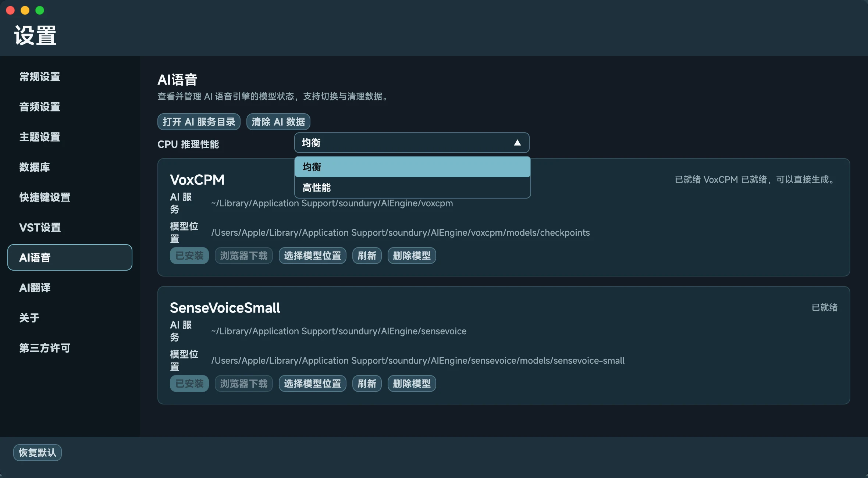Select 快捷键设置 in the sidebar
Screen dimensions: 868x478
[x=70, y=197]
